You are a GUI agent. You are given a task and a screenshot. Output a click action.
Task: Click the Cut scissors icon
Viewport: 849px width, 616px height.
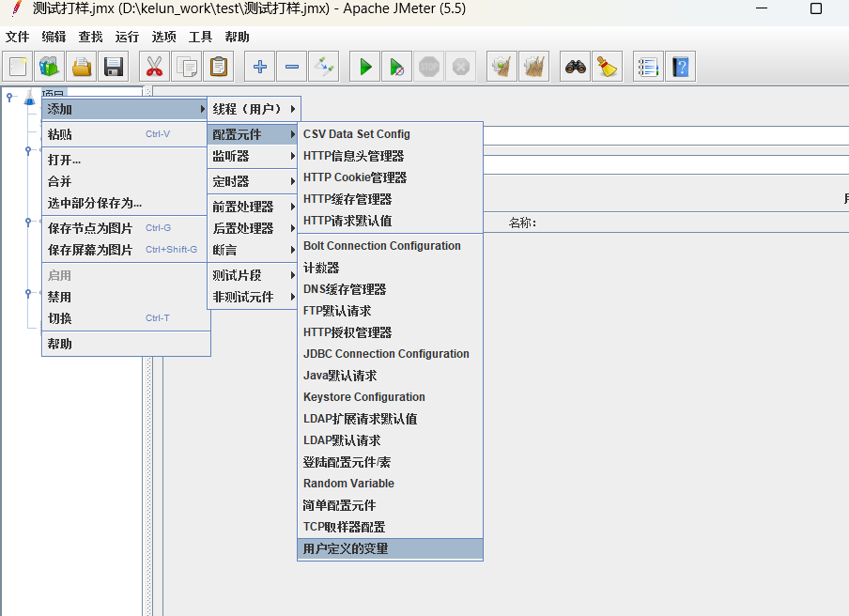pos(154,67)
